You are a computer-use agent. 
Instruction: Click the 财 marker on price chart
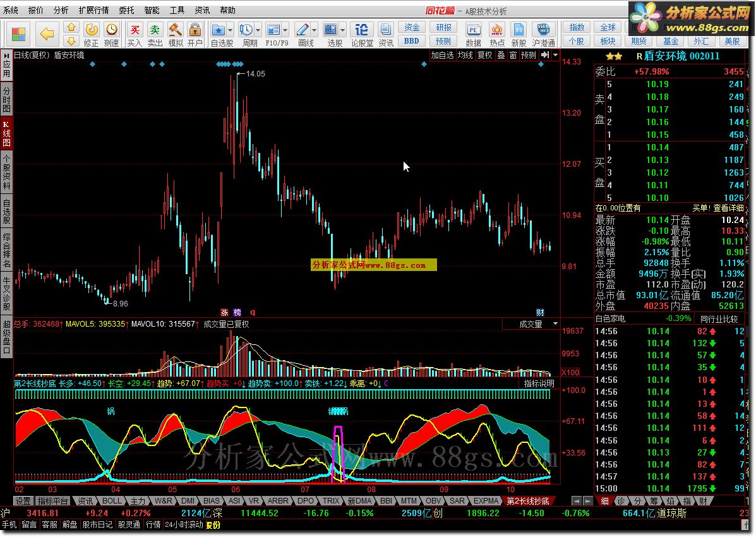click(x=540, y=313)
